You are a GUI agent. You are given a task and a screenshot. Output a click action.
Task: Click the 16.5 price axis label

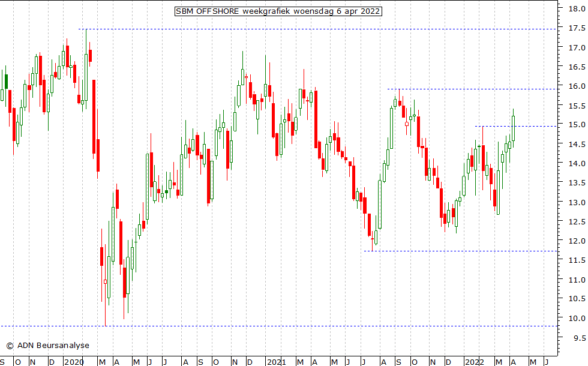577,67
